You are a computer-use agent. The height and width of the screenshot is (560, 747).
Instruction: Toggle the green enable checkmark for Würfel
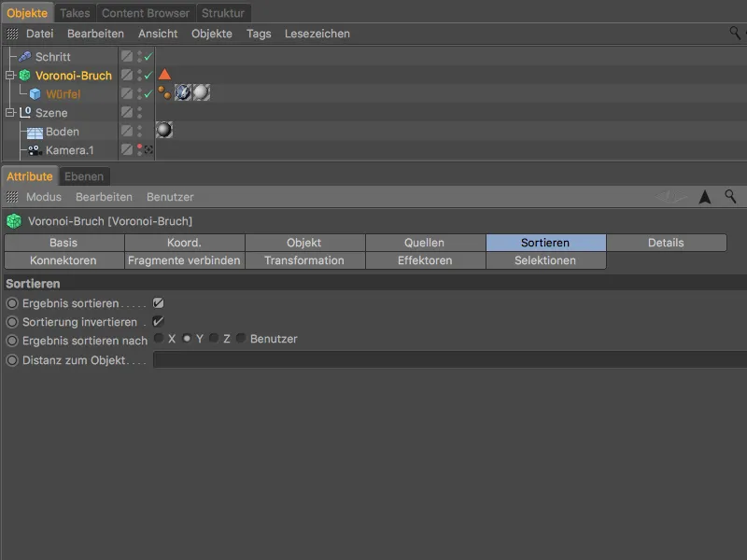point(148,94)
